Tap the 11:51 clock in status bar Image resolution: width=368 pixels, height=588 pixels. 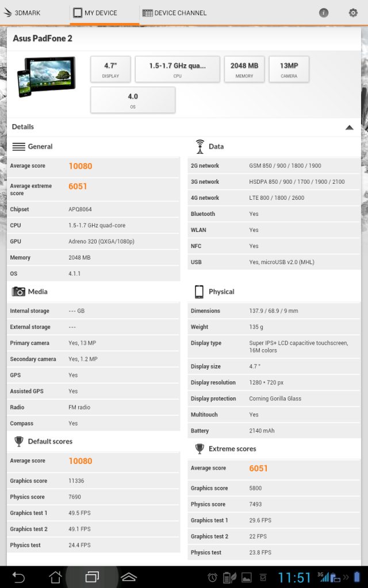point(294,578)
